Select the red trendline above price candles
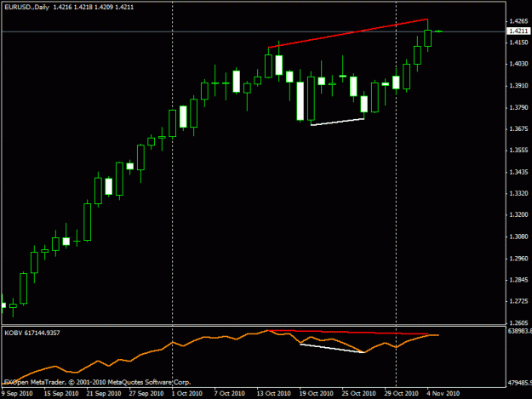 pyautogui.click(x=348, y=33)
